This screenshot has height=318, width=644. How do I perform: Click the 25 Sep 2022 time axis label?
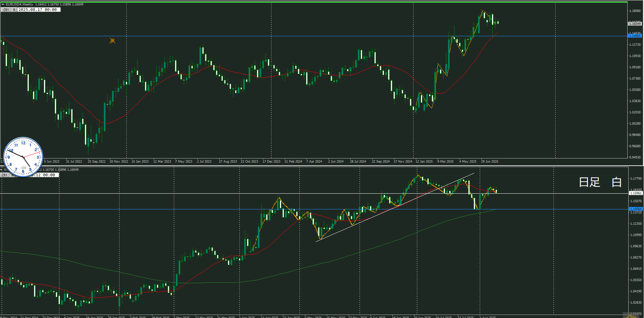pyautogui.click(x=97, y=162)
